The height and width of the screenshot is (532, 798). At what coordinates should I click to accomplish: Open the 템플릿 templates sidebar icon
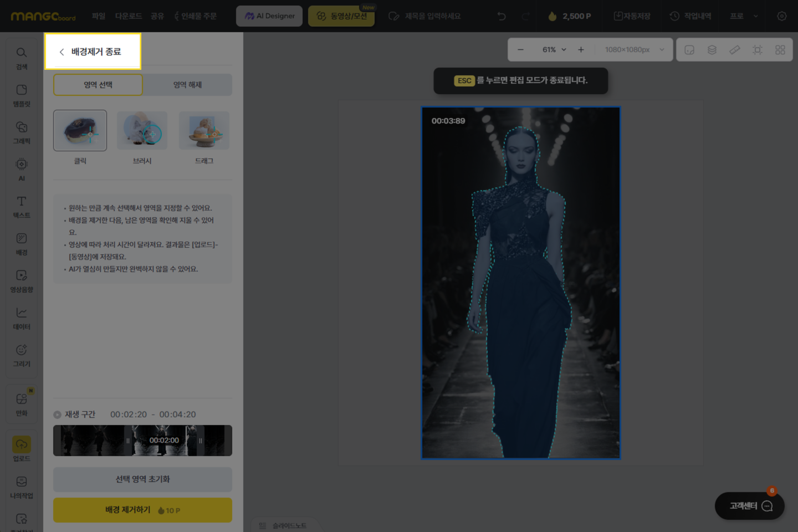pos(21,95)
